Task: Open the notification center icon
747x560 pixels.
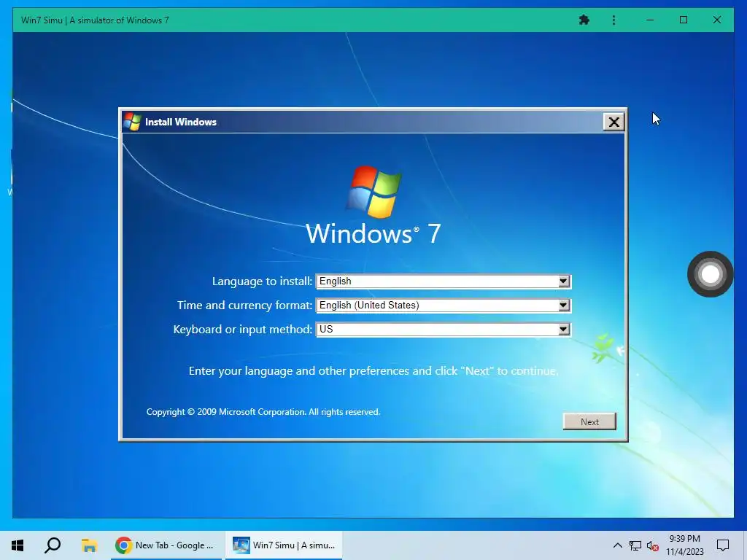Action: tap(723, 545)
